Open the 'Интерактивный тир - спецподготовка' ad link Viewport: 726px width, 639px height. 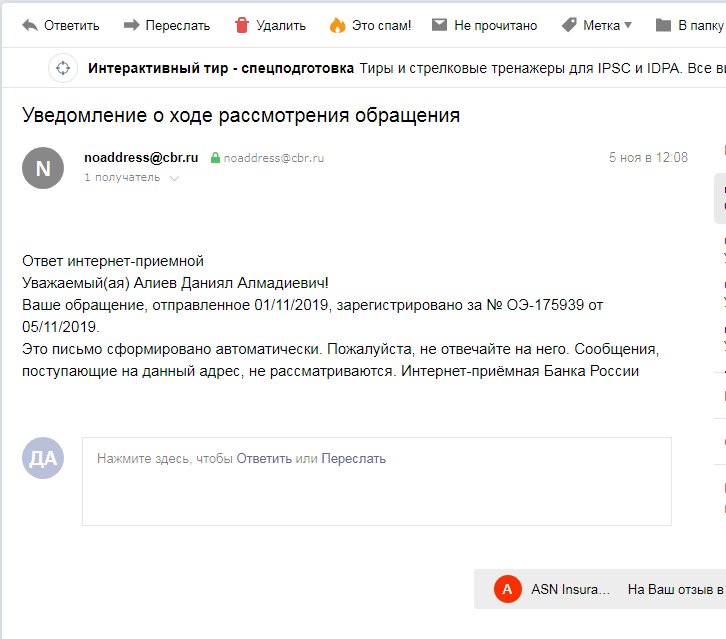(x=221, y=68)
